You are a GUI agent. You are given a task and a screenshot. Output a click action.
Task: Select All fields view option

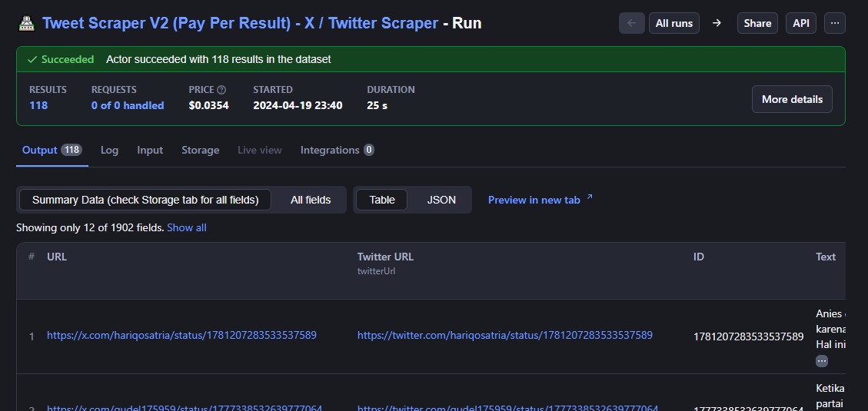pyautogui.click(x=311, y=201)
